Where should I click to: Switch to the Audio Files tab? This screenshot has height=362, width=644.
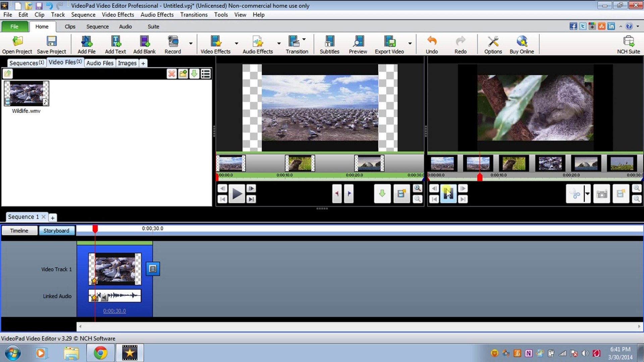[100, 63]
